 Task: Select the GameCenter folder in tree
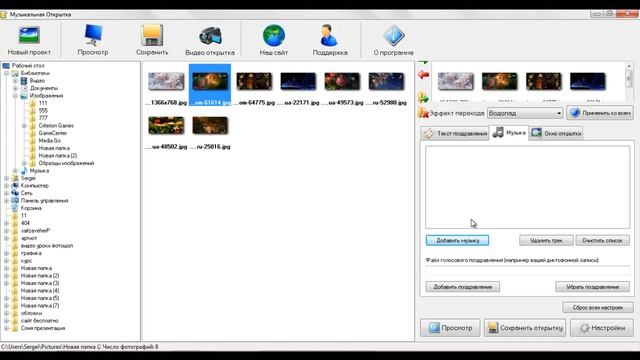[48, 133]
